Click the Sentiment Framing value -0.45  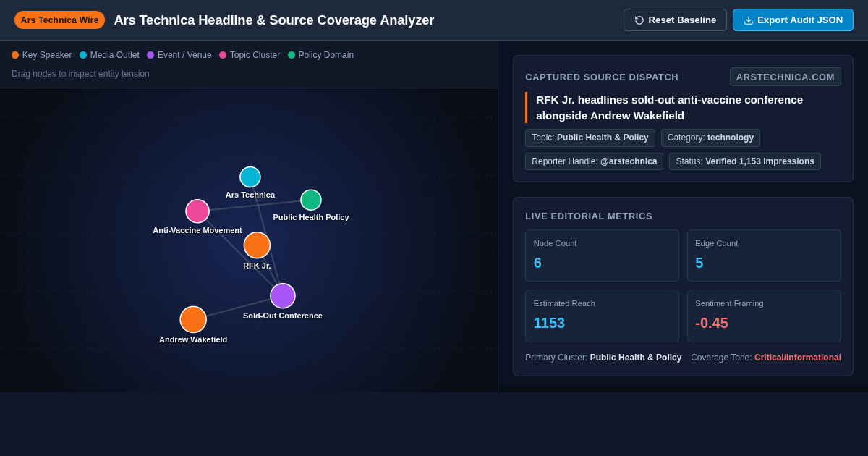[712, 323]
